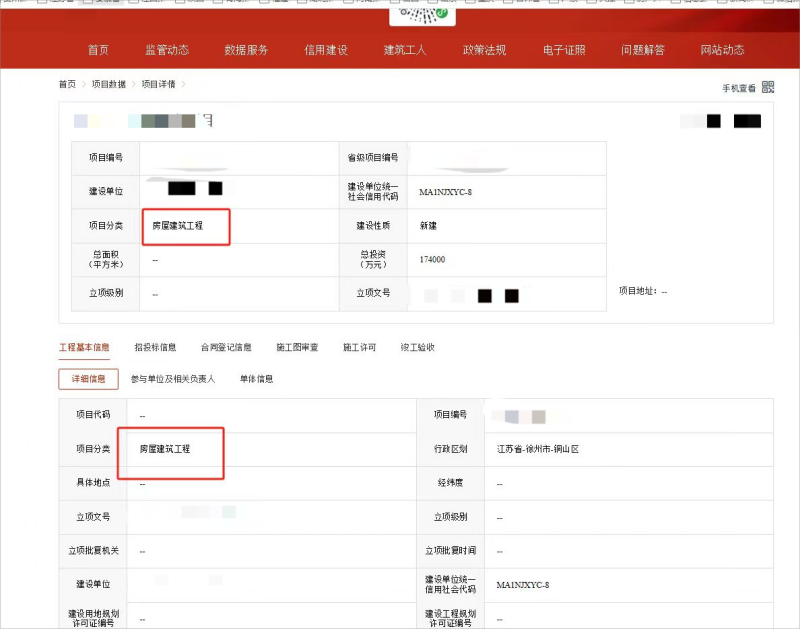
Task: Switch to the 招投标信息 tab
Action: point(155,348)
